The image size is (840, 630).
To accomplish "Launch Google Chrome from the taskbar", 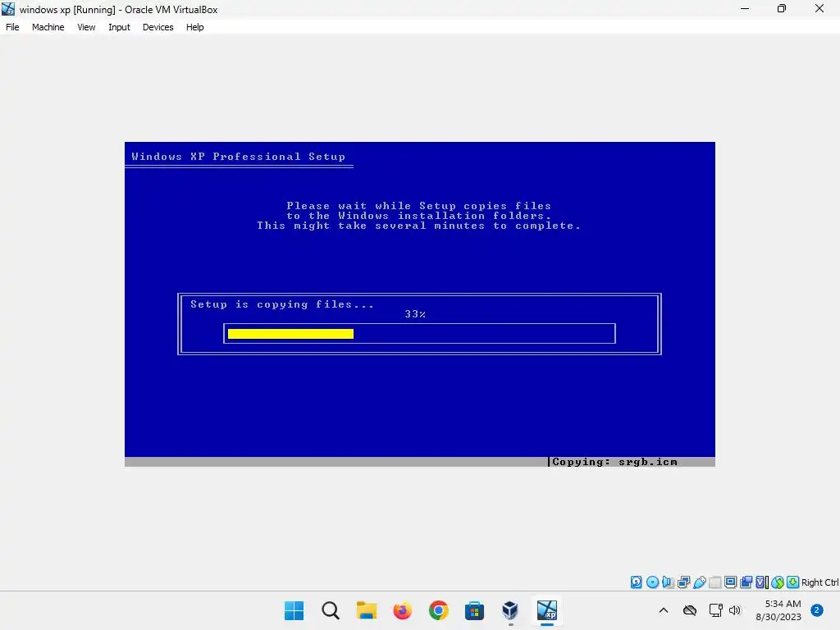I will point(438,610).
